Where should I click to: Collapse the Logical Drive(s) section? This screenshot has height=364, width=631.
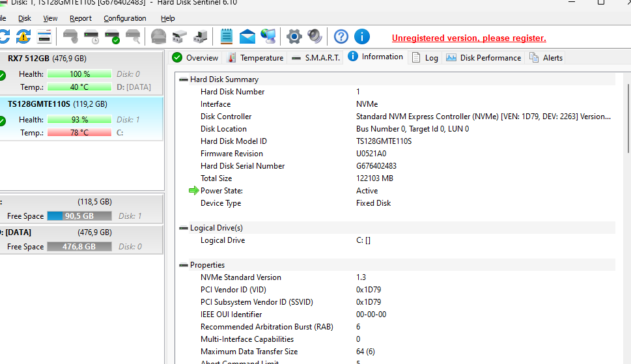click(x=183, y=229)
